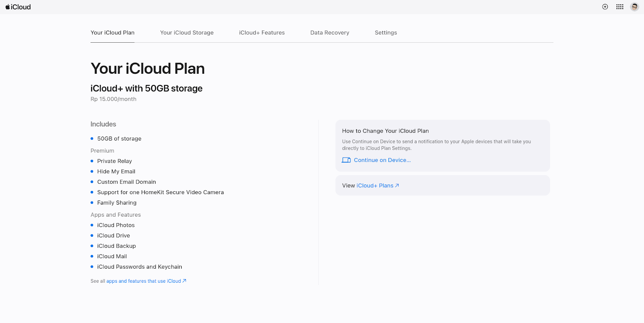The height and width of the screenshot is (323, 644).
Task: Click the Family Sharing item
Action: [x=117, y=203]
